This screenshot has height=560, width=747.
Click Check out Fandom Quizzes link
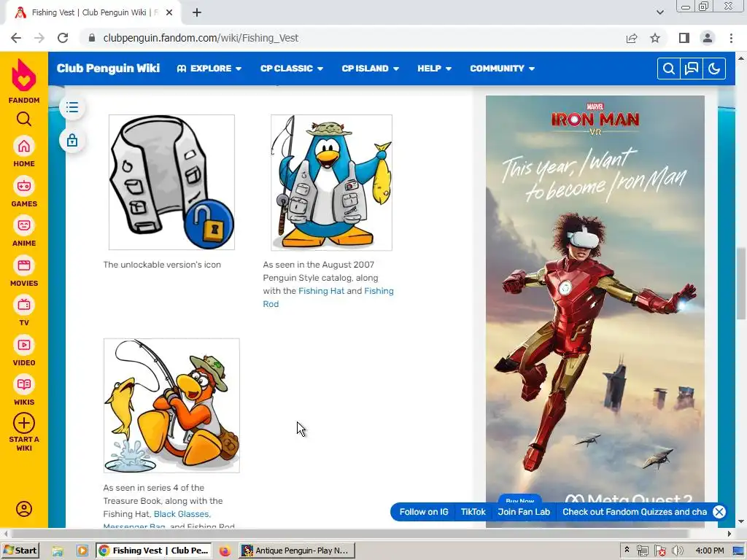pos(634,512)
